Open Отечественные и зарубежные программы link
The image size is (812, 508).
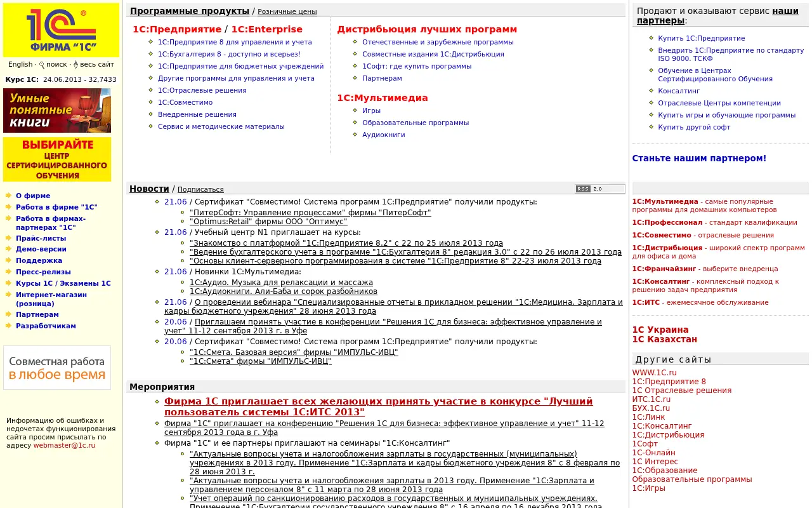pyautogui.click(x=438, y=42)
